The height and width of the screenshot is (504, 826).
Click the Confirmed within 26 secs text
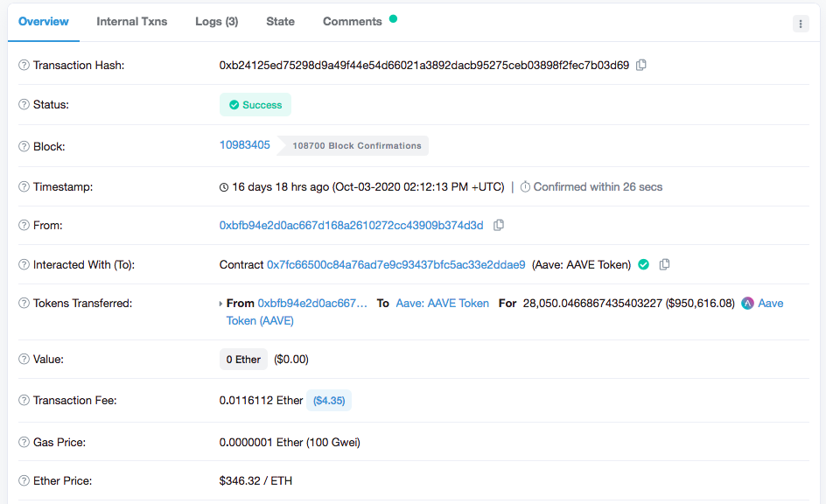598,187
